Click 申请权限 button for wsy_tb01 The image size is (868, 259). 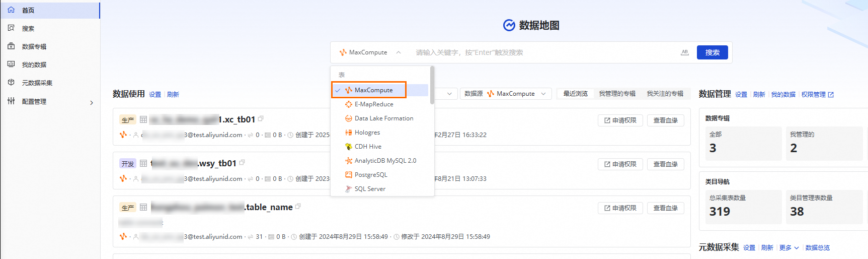click(x=620, y=164)
